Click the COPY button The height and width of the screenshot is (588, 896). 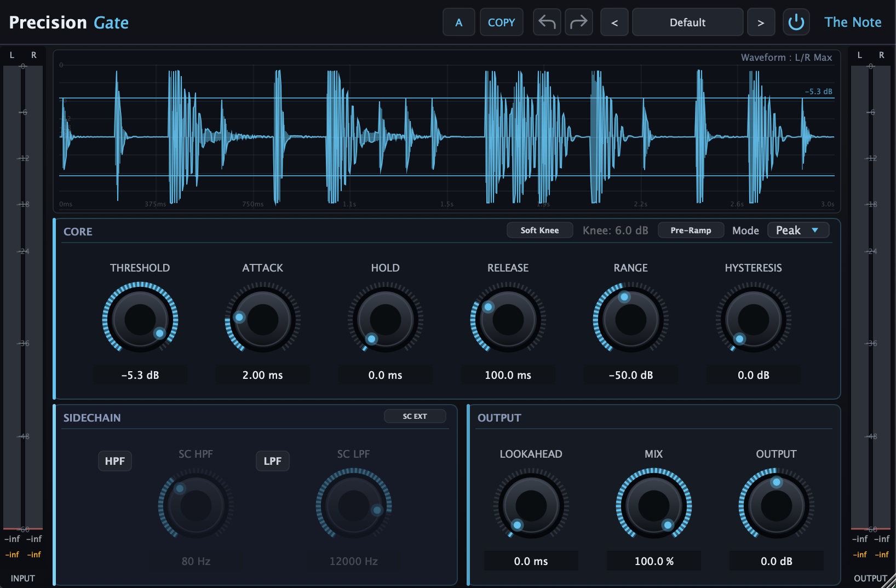(501, 22)
